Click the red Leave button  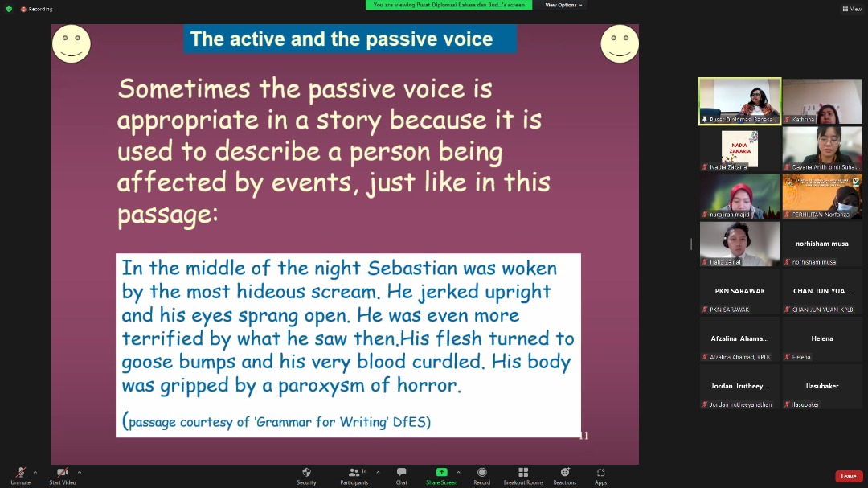click(x=849, y=476)
